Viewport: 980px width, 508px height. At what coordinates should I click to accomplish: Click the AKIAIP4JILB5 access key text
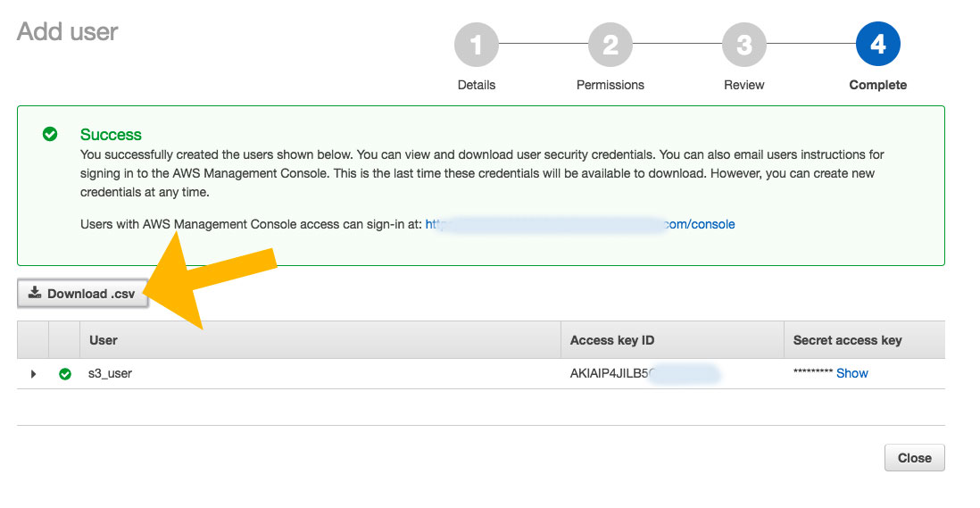[610, 374]
